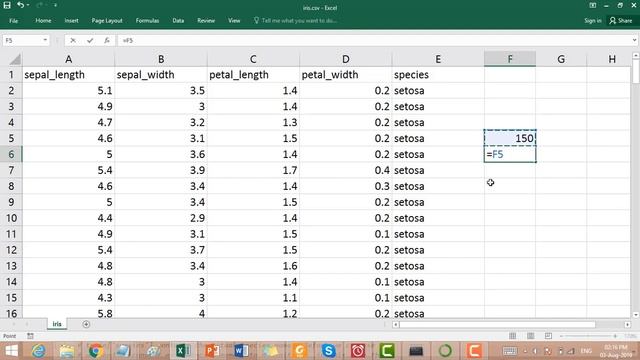Image resolution: width=640 pixels, height=360 pixels.
Task: Cancel the formula entry with X icon
Action: (x=73, y=40)
